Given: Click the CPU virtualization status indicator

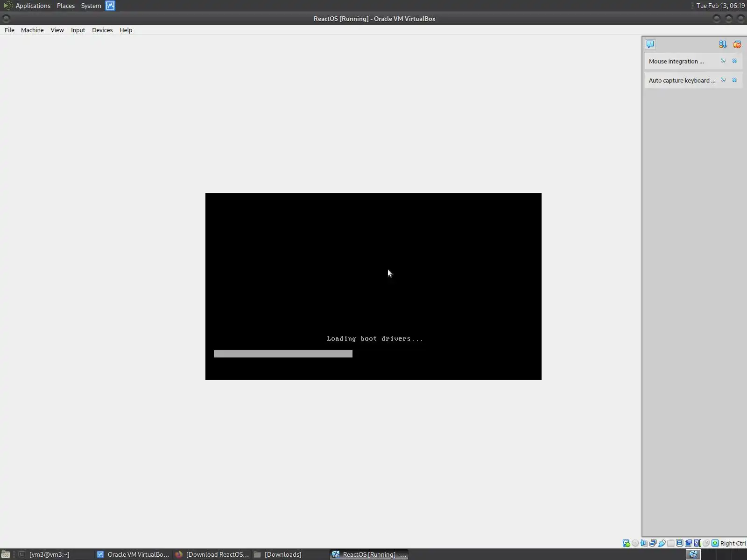Looking at the screenshot, I should point(698,543).
